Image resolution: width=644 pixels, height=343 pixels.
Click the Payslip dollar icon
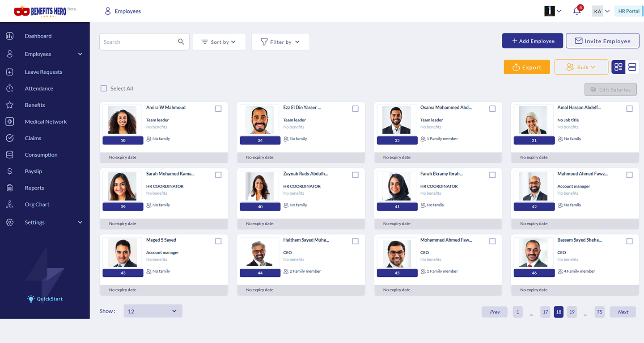[10, 171]
